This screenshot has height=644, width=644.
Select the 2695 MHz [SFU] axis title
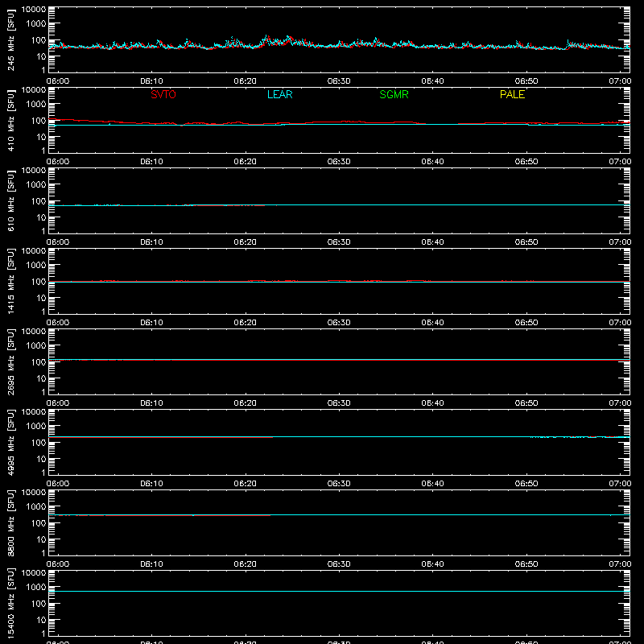click(x=10, y=361)
